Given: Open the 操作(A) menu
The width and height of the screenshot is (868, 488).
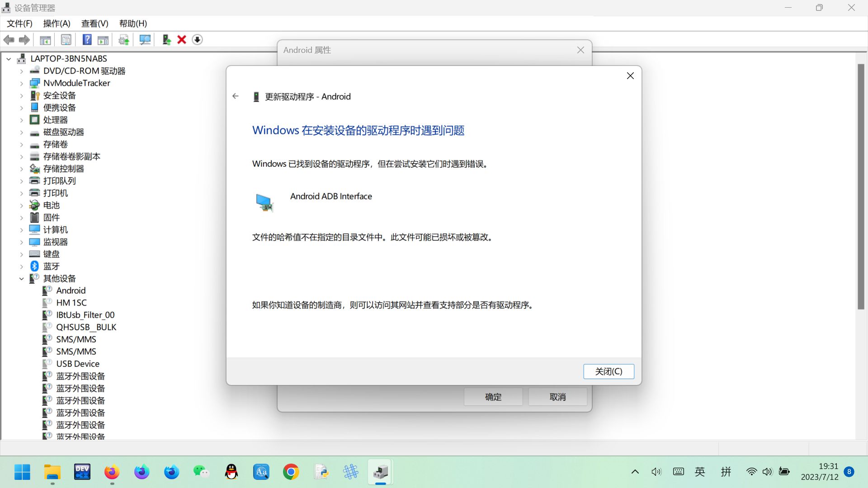Looking at the screenshot, I should pyautogui.click(x=57, y=23).
